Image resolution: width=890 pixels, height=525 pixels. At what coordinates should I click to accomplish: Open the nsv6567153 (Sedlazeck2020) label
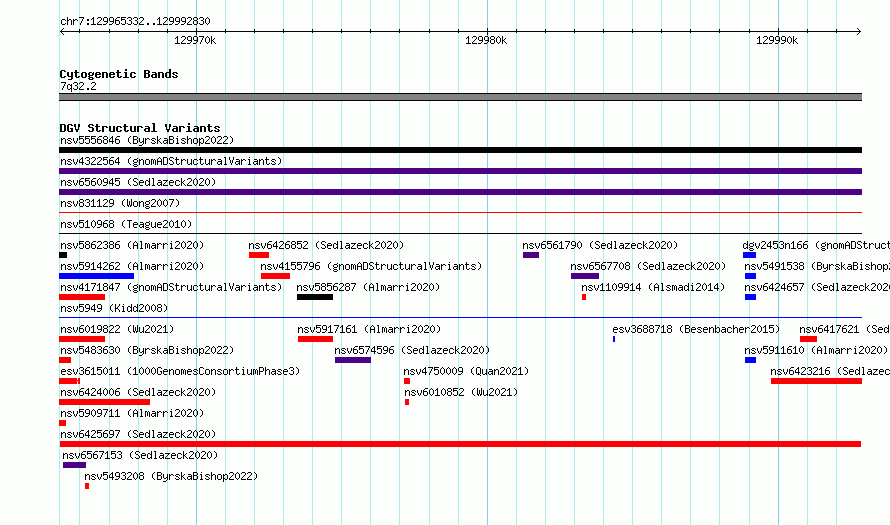(140, 455)
